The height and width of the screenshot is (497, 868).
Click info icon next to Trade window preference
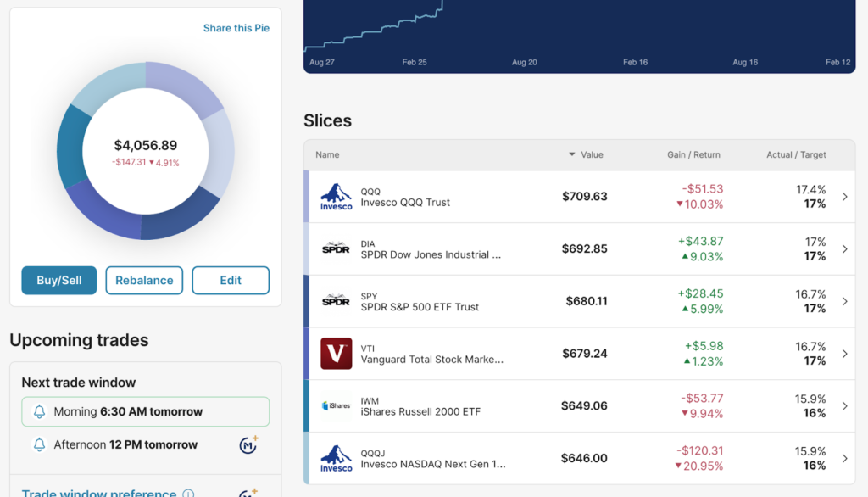pos(189,494)
